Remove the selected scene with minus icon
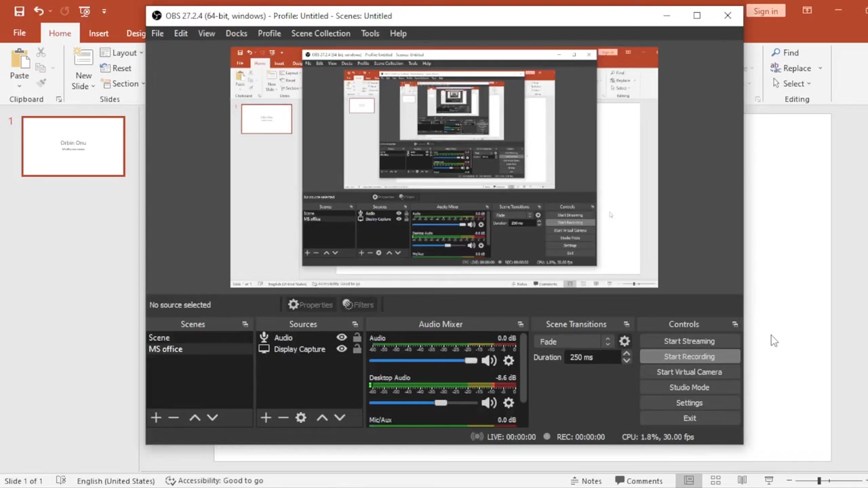868x488 pixels. [174, 418]
